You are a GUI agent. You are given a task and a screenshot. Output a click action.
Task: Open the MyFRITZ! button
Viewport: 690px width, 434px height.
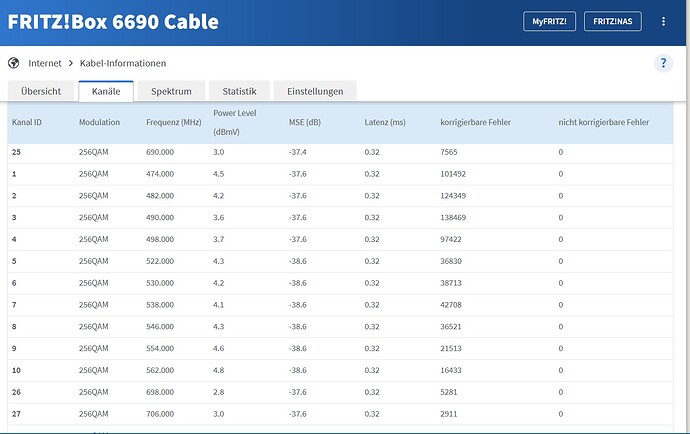point(549,21)
